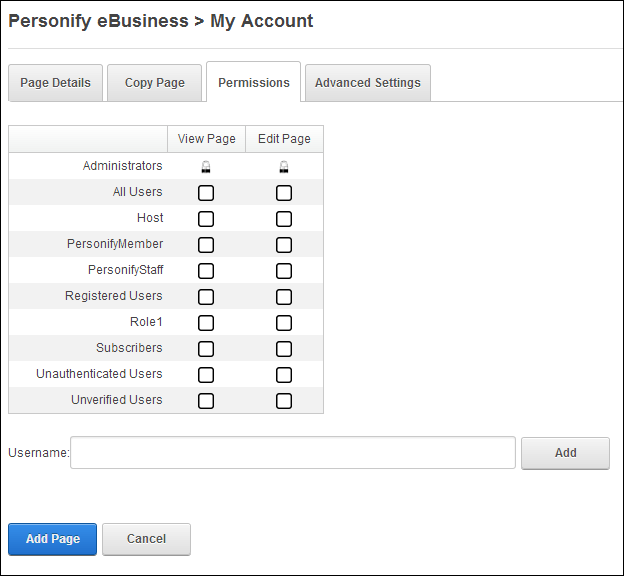Click the Subscribers role label
This screenshot has height=576, width=624.
tap(129, 348)
